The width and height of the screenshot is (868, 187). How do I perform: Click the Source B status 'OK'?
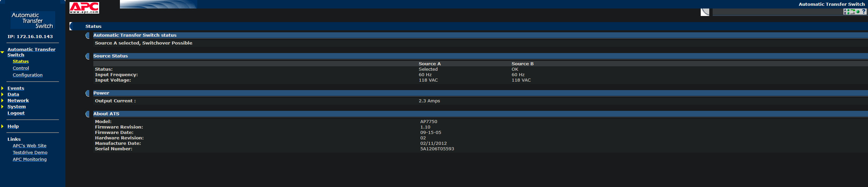[x=515, y=69]
